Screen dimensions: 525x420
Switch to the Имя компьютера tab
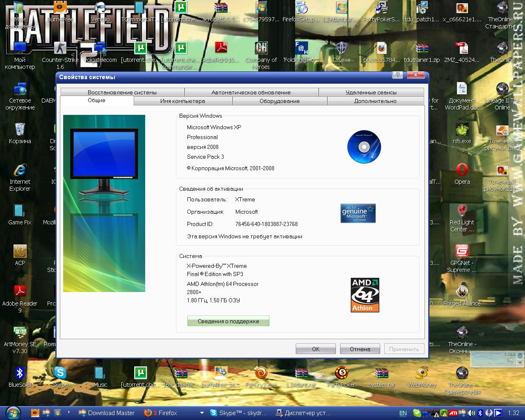tap(183, 101)
